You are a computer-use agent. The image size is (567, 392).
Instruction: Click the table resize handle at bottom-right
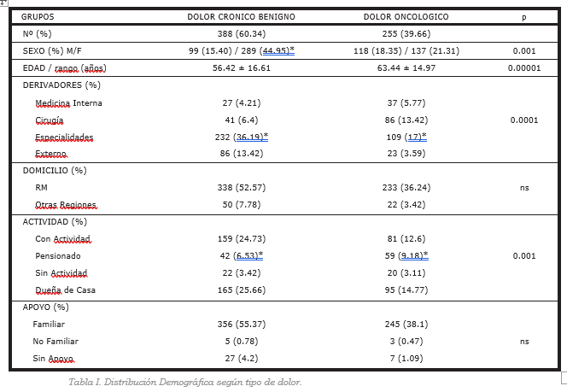(x=564, y=377)
